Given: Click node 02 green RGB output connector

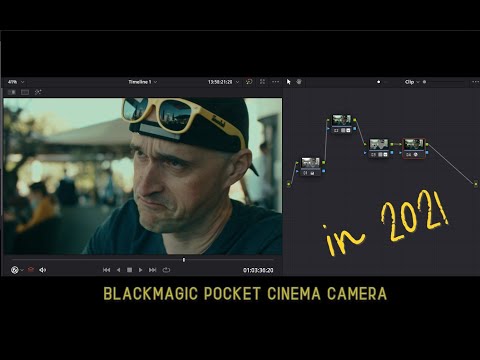Looking at the screenshot, I should click(355, 120).
